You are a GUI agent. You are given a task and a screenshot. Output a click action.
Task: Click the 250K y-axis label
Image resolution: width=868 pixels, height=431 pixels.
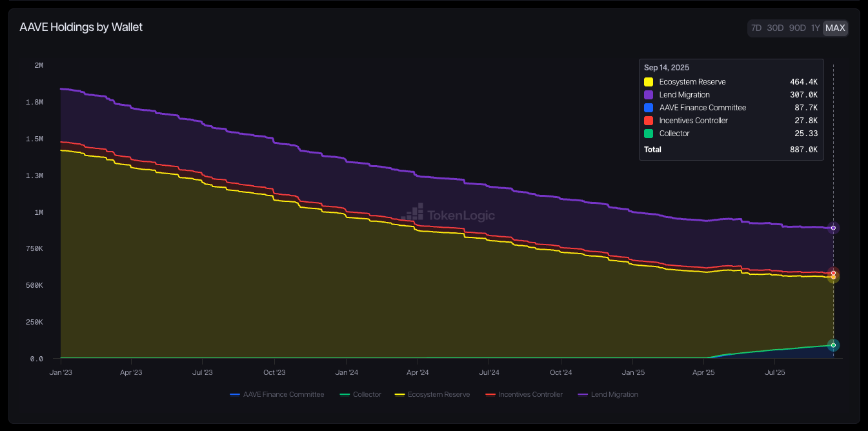(34, 323)
